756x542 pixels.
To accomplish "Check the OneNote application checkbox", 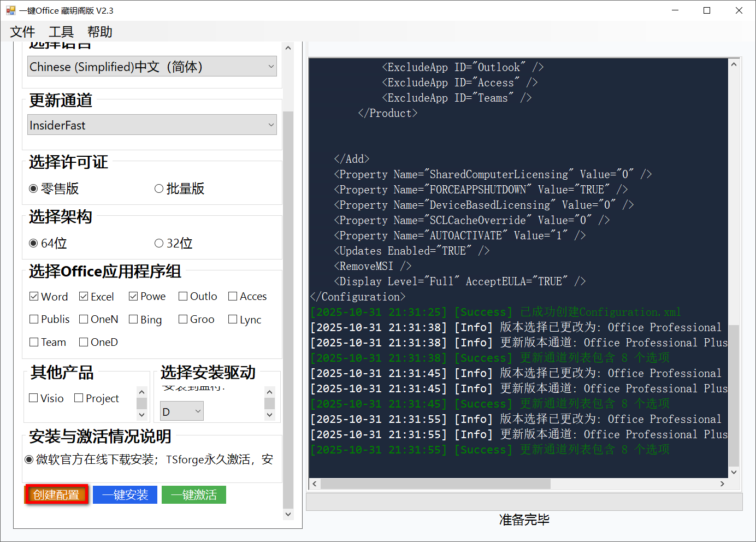I will click(x=84, y=319).
